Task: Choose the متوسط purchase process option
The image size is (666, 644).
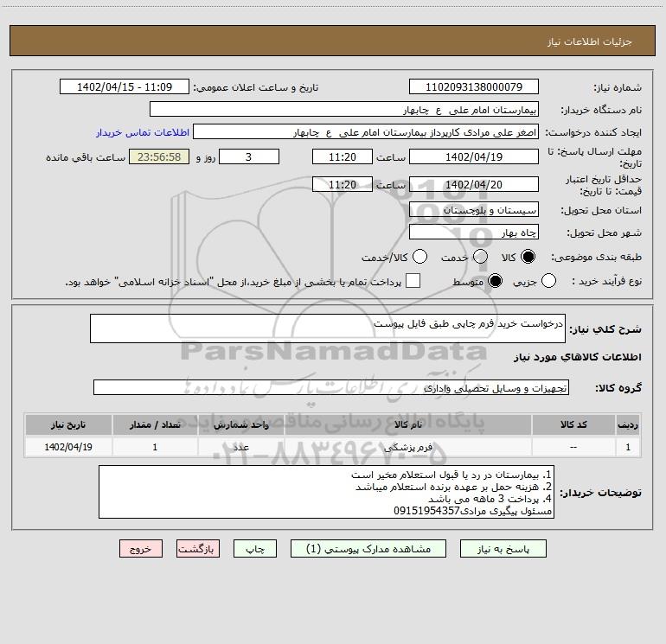Action: click(x=495, y=281)
